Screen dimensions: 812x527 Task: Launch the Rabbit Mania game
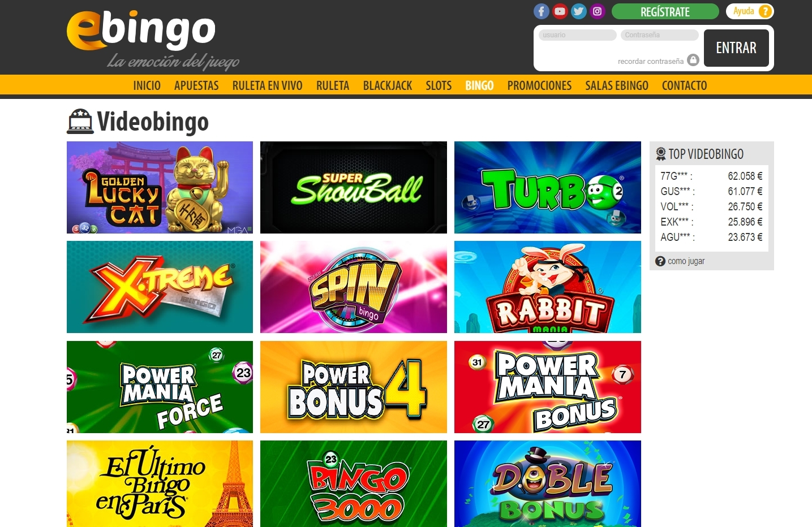548,287
